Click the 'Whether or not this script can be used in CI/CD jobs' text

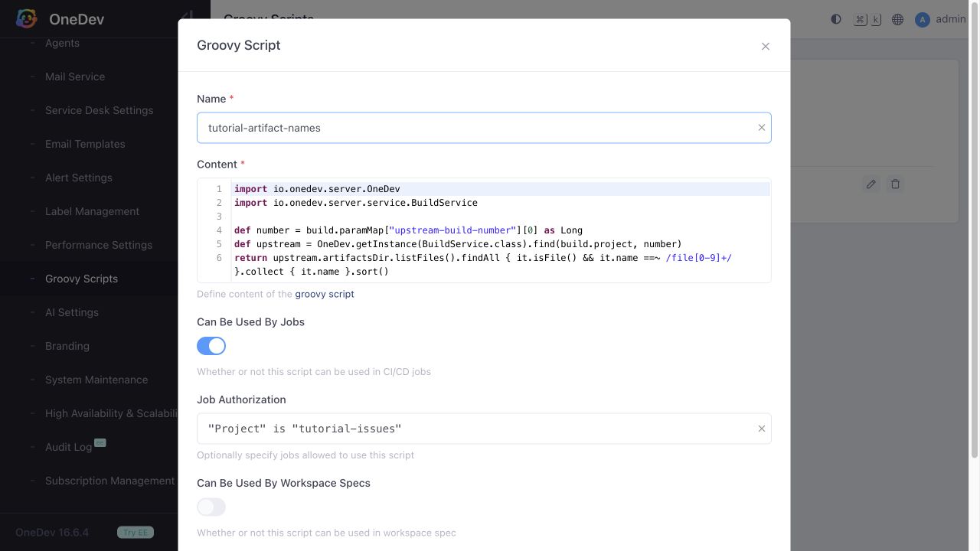click(x=314, y=372)
